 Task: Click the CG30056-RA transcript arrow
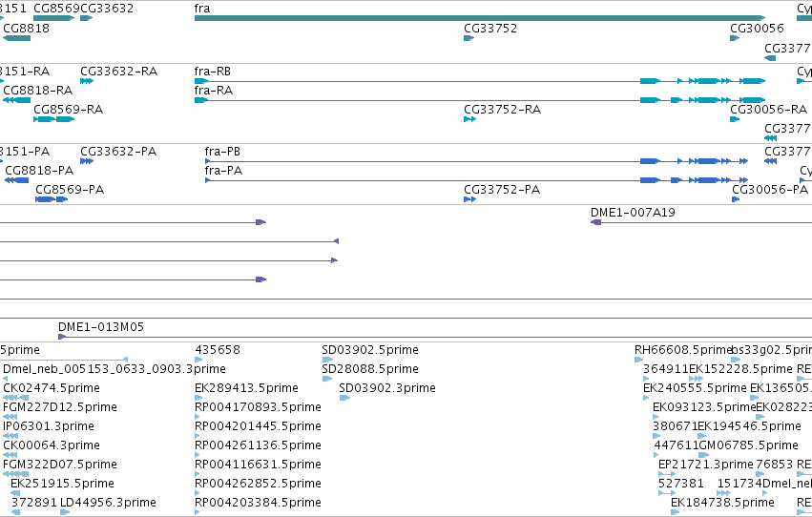tap(735, 119)
